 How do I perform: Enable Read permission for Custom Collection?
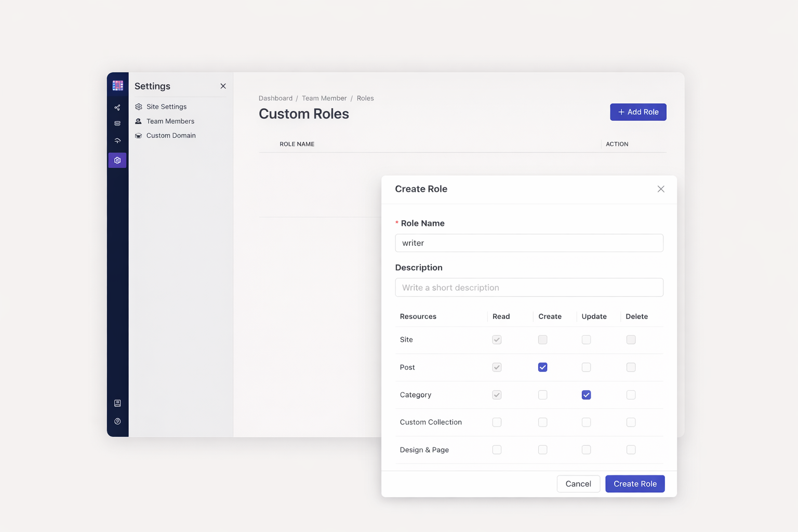(497, 422)
